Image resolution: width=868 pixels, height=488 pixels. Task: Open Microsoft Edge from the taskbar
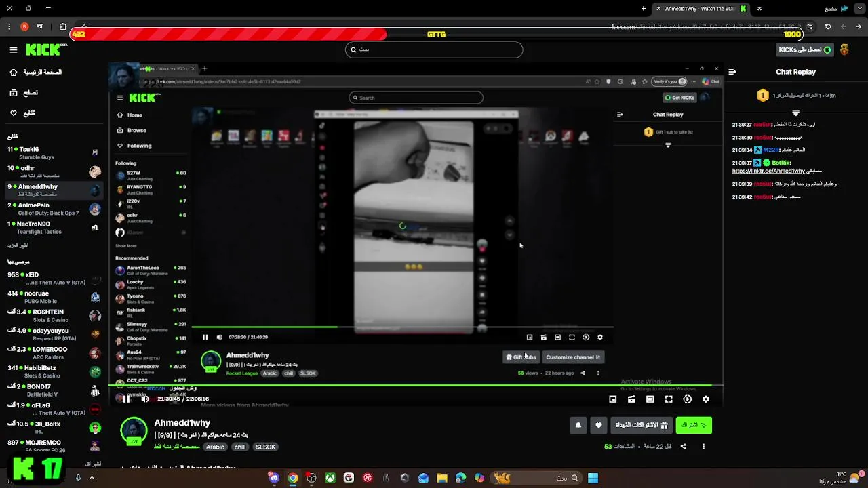tap(460, 478)
